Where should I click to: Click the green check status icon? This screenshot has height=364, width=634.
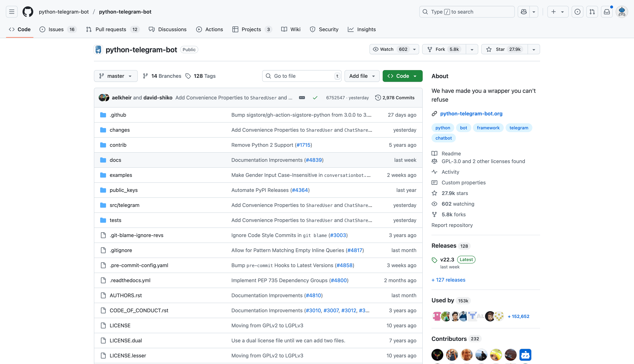[x=315, y=97]
